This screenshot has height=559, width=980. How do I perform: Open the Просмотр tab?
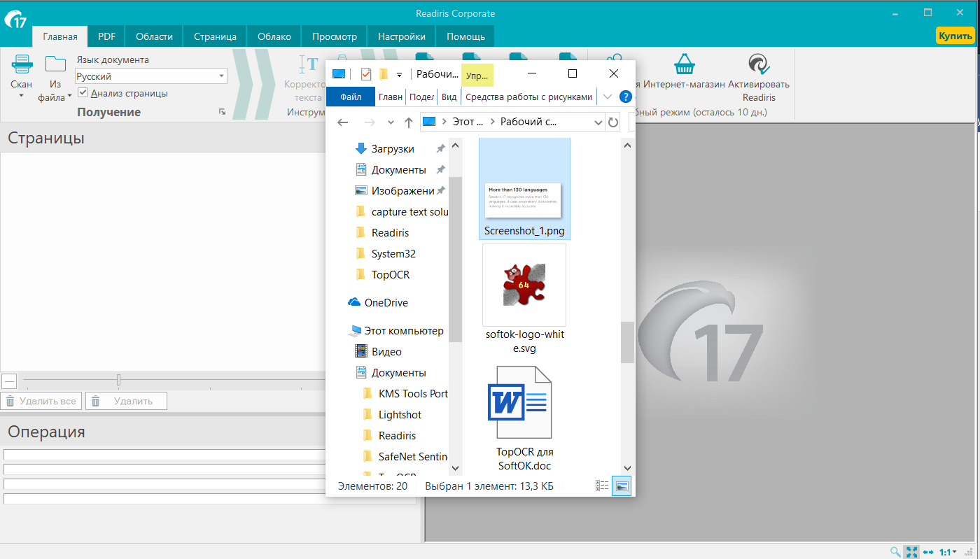335,36
